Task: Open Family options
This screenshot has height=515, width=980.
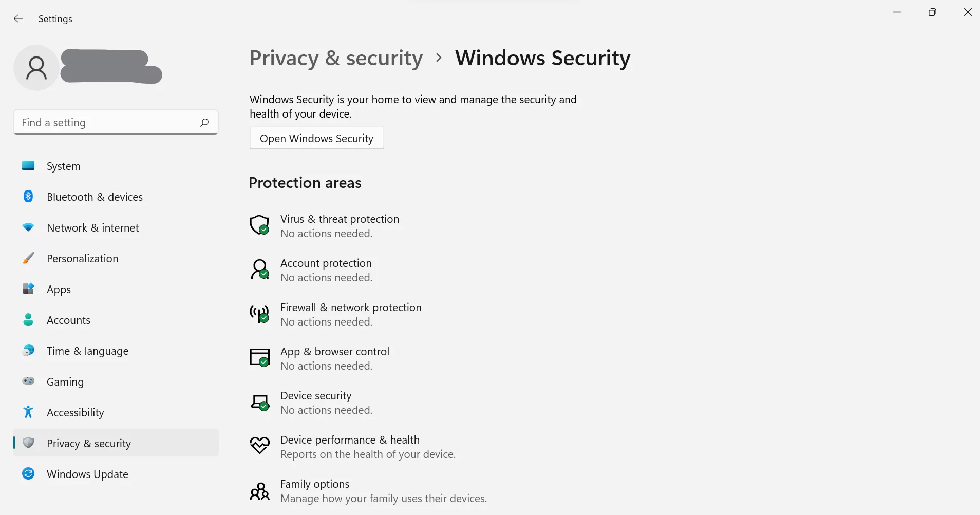Action: [x=315, y=484]
